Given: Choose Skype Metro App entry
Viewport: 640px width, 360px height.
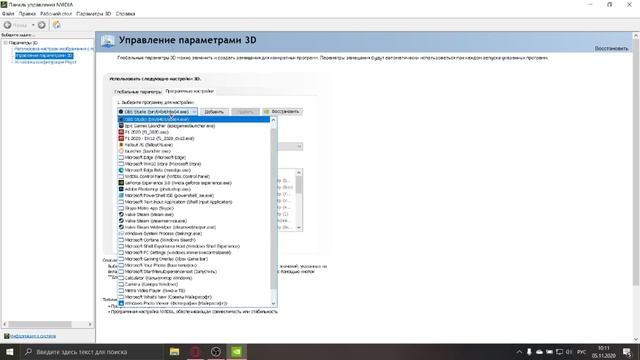Looking at the screenshot, I should 194,208.
